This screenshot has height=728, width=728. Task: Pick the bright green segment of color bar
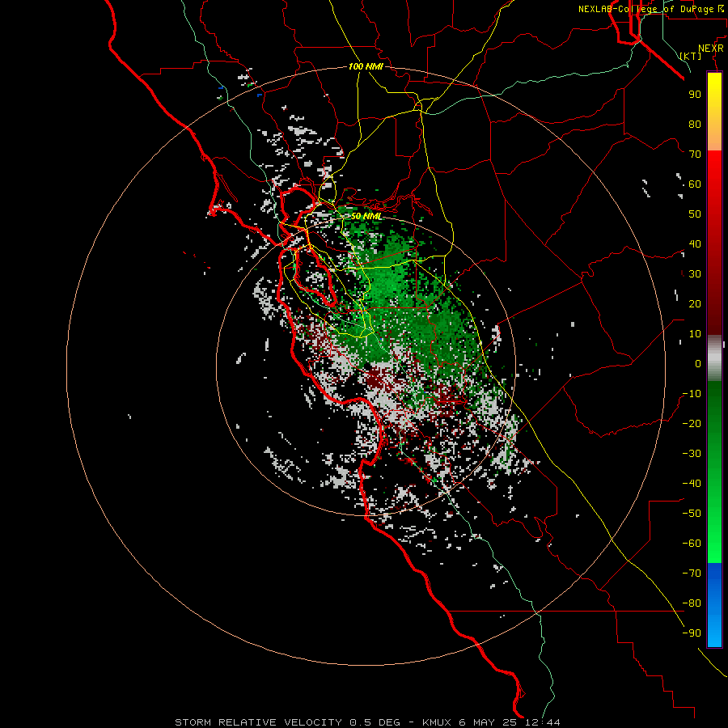click(x=714, y=520)
